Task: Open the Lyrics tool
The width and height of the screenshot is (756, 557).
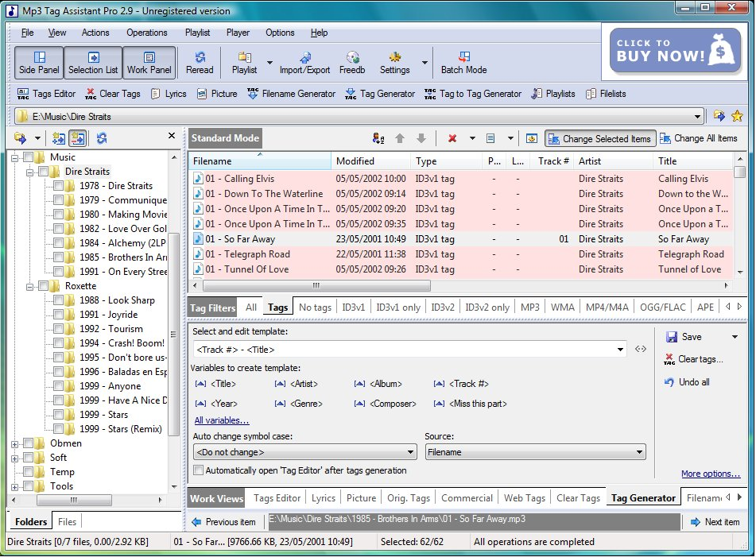Action: (x=169, y=94)
